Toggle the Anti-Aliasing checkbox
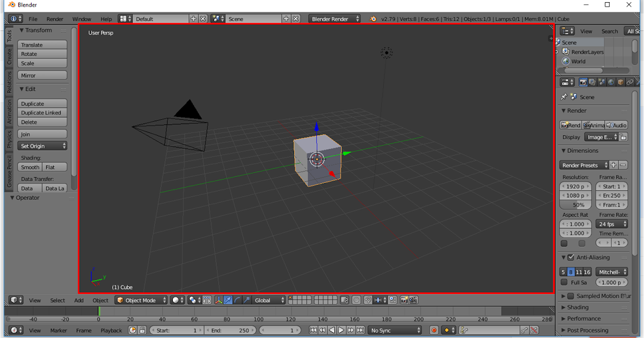The image size is (644, 338). pyautogui.click(x=570, y=257)
